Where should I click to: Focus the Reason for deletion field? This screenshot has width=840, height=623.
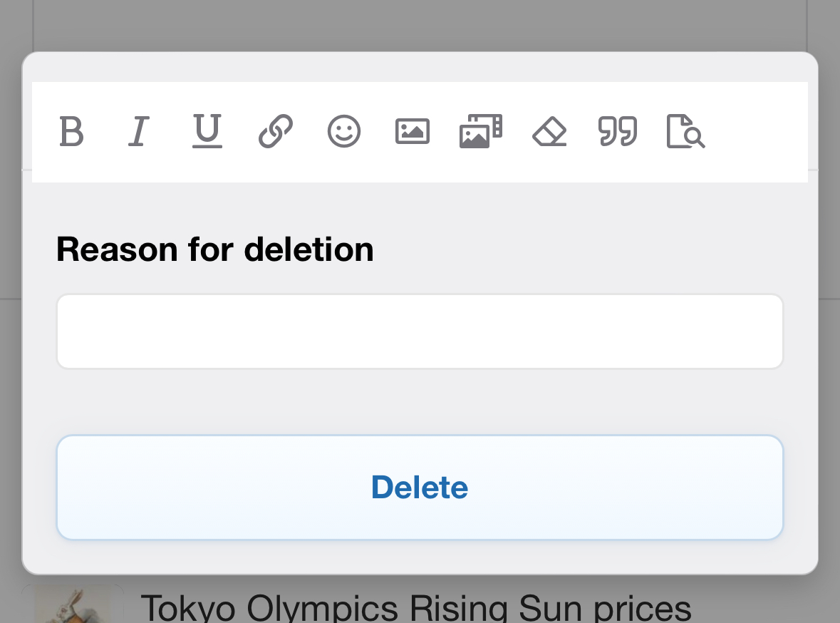coord(420,331)
